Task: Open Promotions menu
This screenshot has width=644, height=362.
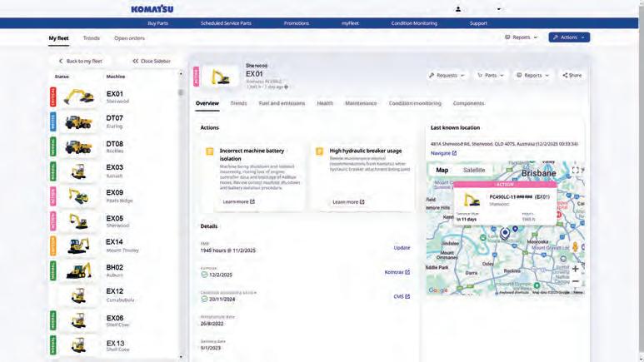Action: pos(296,23)
